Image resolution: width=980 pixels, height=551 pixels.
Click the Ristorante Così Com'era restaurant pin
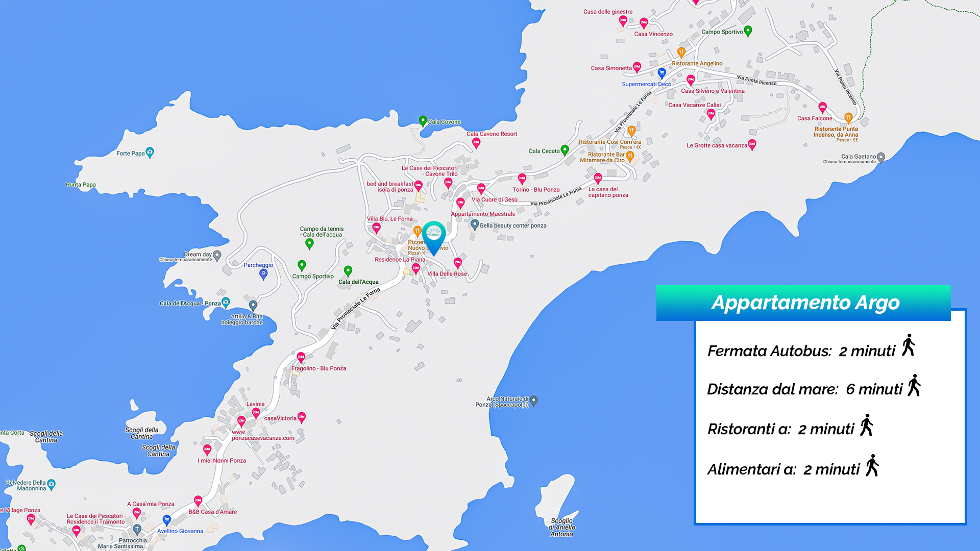(631, 131)
